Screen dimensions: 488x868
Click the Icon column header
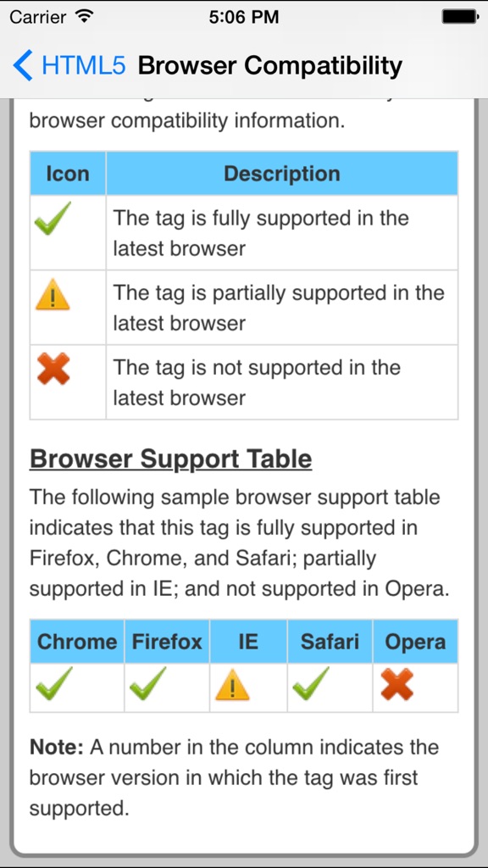pos(68,173)
